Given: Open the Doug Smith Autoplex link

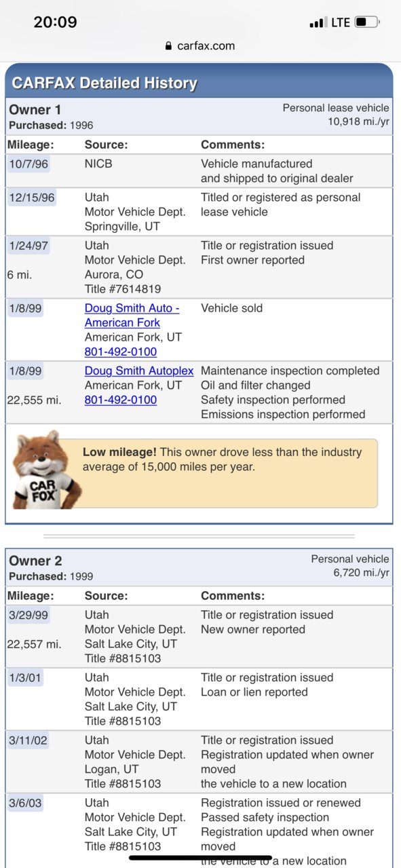Looking at the screenshot, I should (x=139, y=371).
